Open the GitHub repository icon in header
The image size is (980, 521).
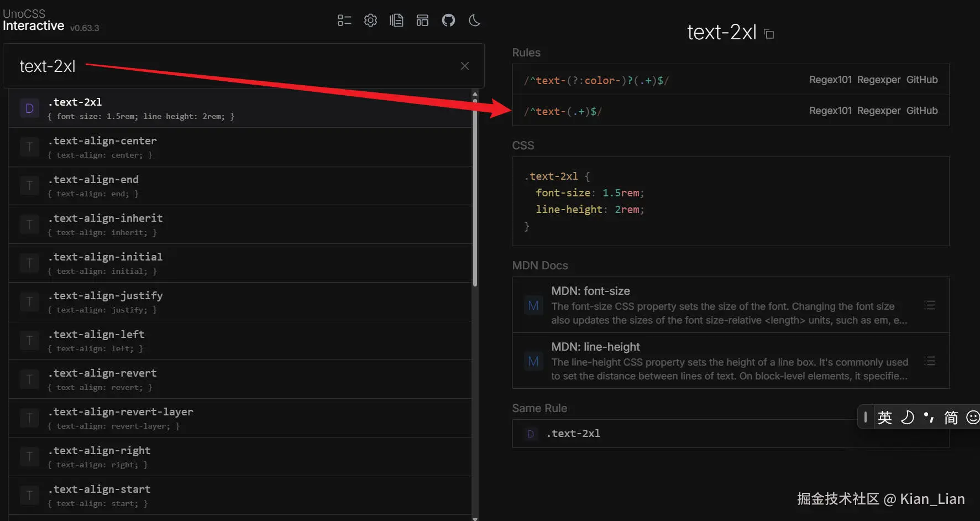click(448, 20)
